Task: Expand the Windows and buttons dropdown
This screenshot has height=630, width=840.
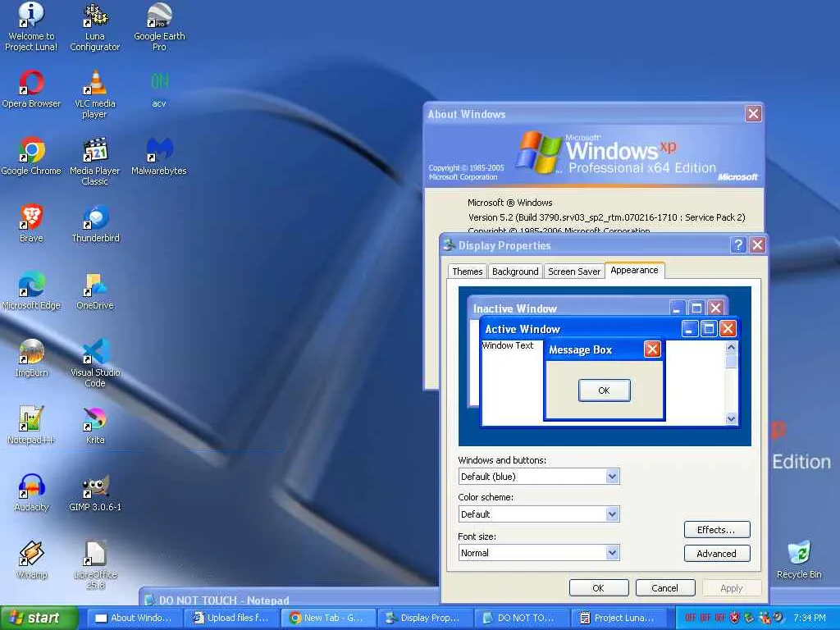Action: (612, 477)
